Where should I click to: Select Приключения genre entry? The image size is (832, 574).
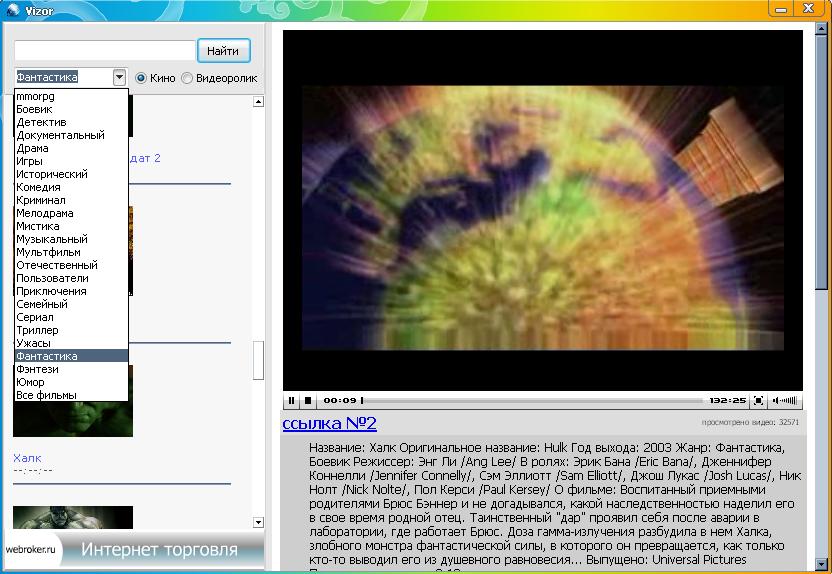click(x=71, y=291)
